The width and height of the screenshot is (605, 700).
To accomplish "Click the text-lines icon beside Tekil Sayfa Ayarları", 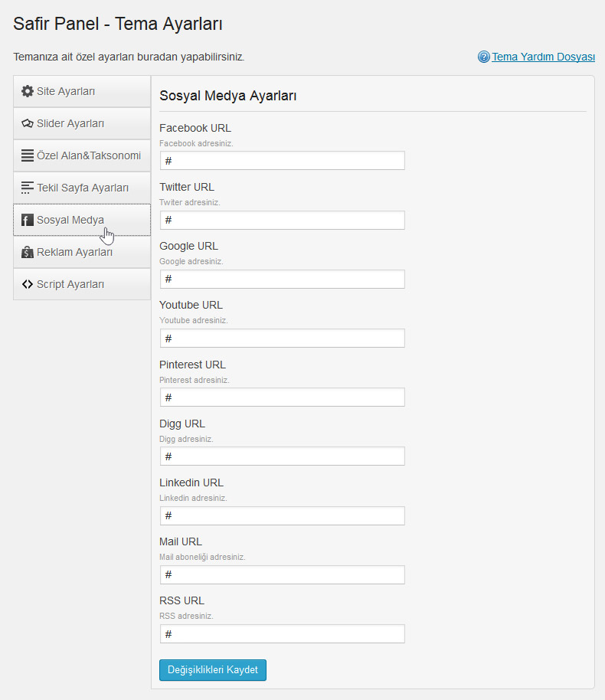I will 28,188.
